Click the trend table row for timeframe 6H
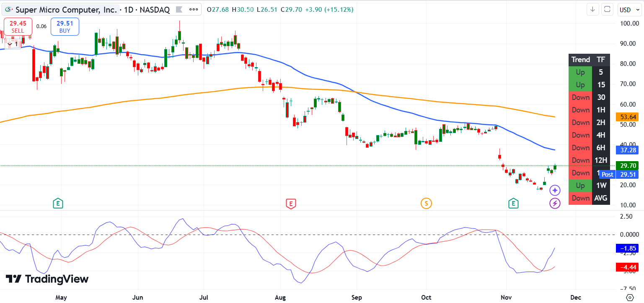The image size is (644, 303). pyautogui.click(x=589, y=148)
